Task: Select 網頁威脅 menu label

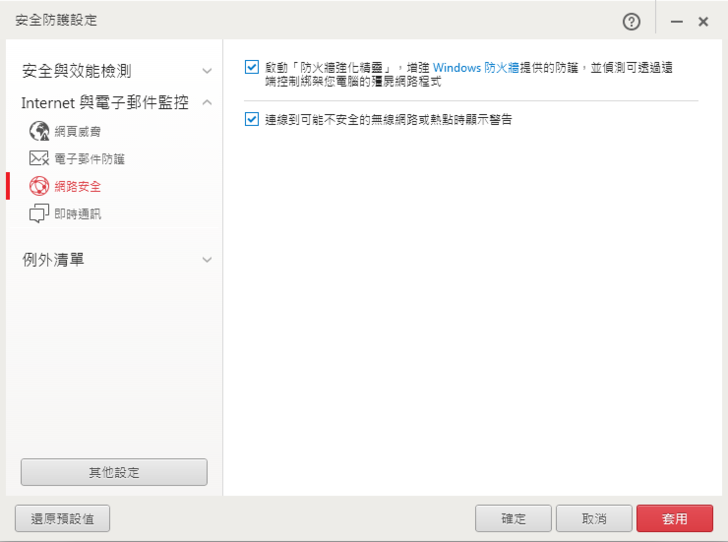Action: coord(78,132)
